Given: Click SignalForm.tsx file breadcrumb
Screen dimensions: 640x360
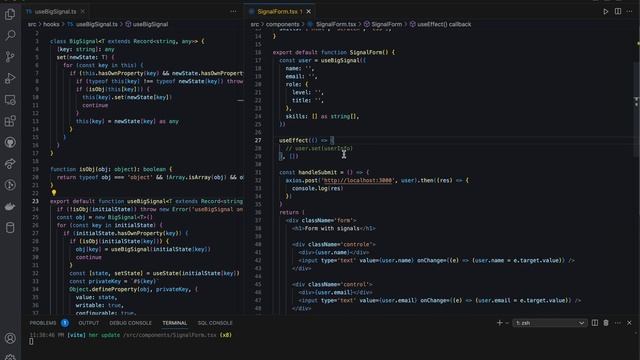Looking at the screenshot, I should pyautogui.click(x=336, y=24).
